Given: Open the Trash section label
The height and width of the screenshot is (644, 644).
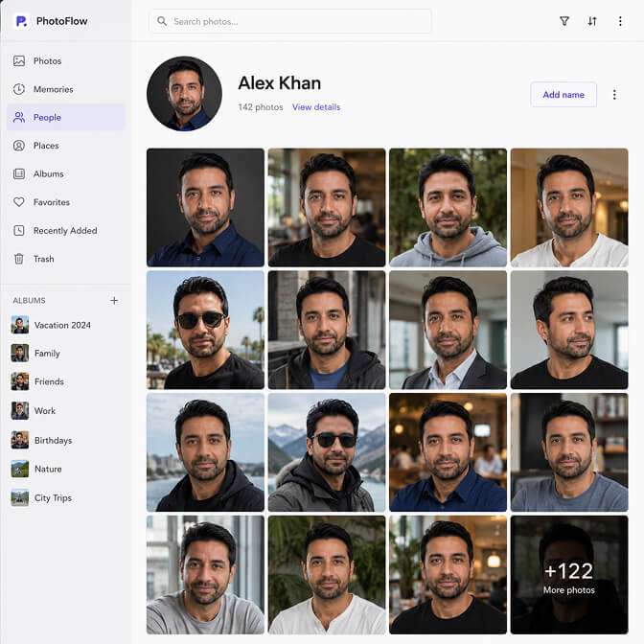Looking at the screenshot, I should [43, 259].
